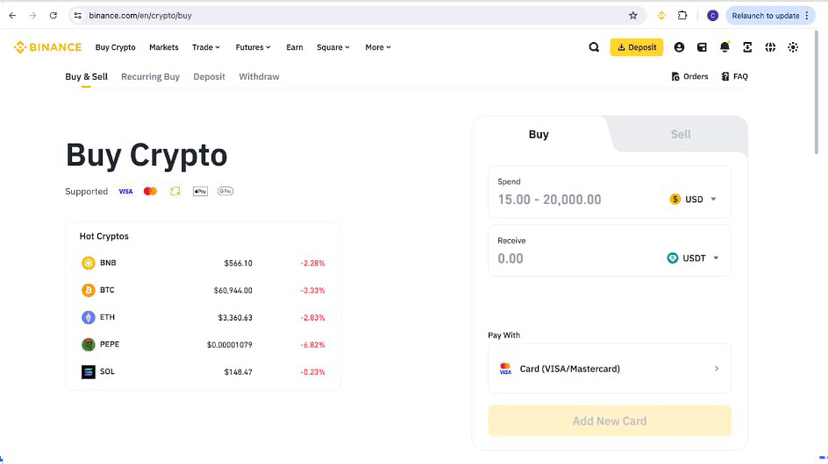Open the account profile icon

pyautogui.click(x=679, y=47)
